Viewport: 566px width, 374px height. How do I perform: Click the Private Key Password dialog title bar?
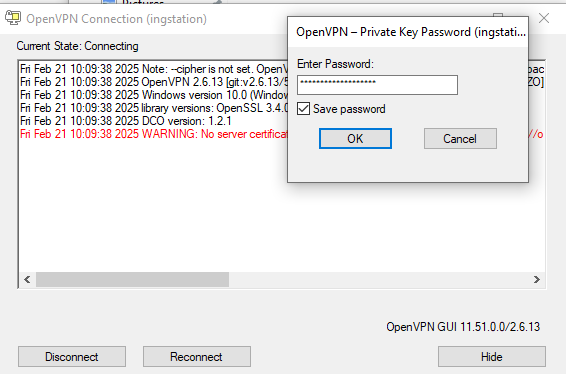[408, 32]
